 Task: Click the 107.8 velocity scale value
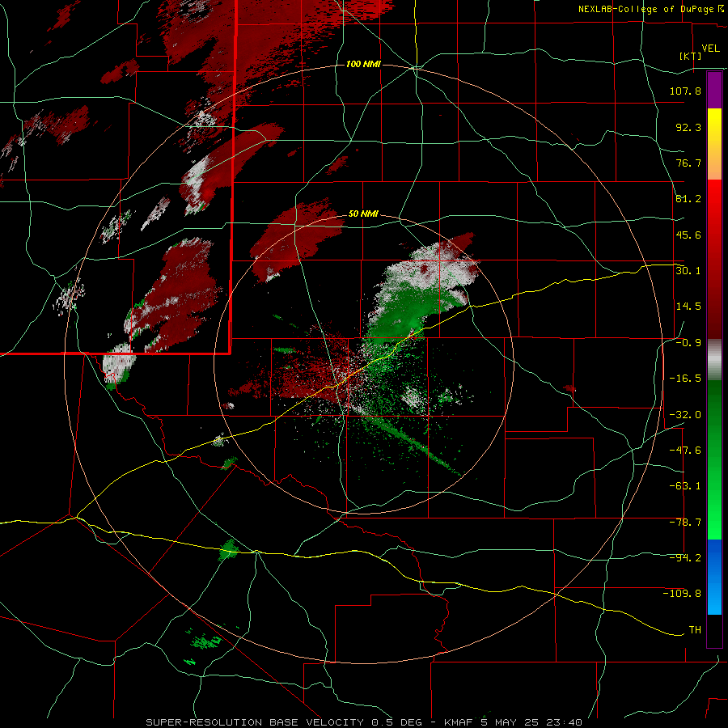click(x=685, y=91)
